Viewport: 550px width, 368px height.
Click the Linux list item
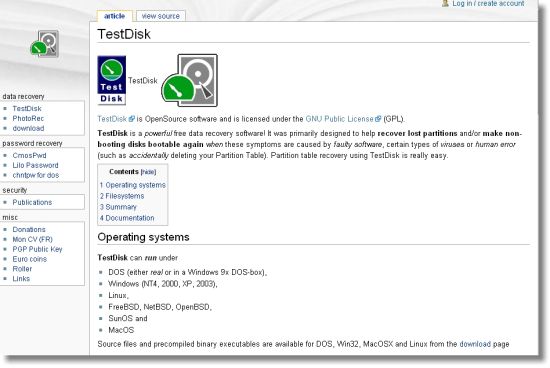pyautogui.click(x=119, y=295)
